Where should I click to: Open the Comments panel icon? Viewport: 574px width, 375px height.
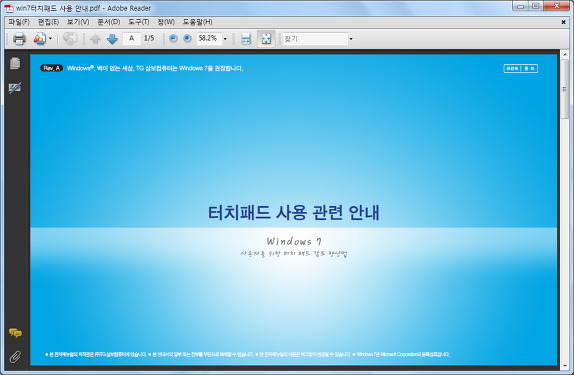(15, 333)
